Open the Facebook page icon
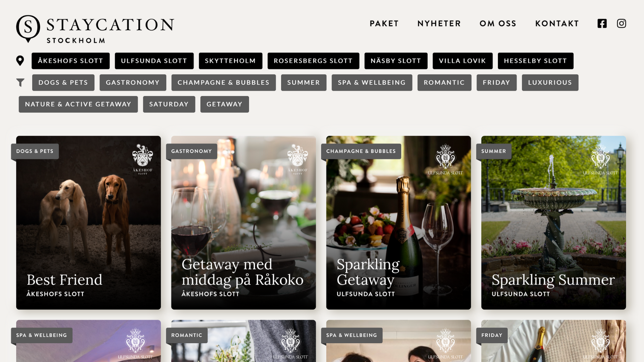 [602, 23]
